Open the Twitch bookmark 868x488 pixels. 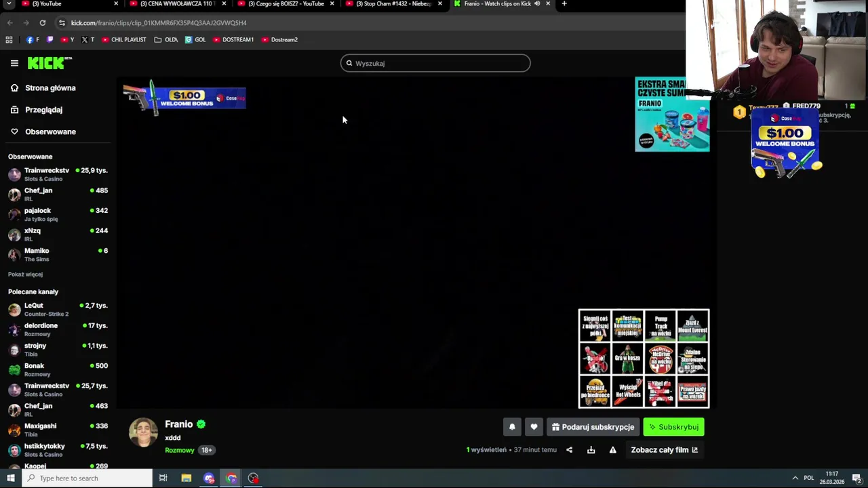tap(50, 39)
